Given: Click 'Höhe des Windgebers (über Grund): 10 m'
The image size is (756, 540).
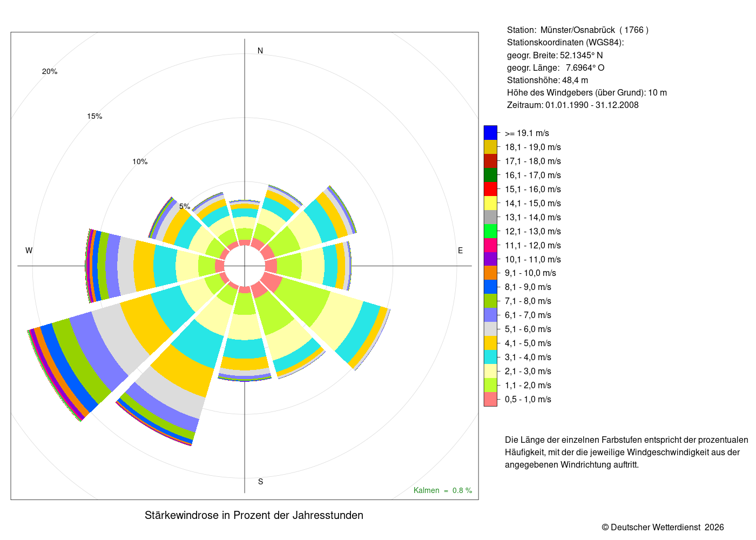Looking at the screenshot, I should point(587,93).
